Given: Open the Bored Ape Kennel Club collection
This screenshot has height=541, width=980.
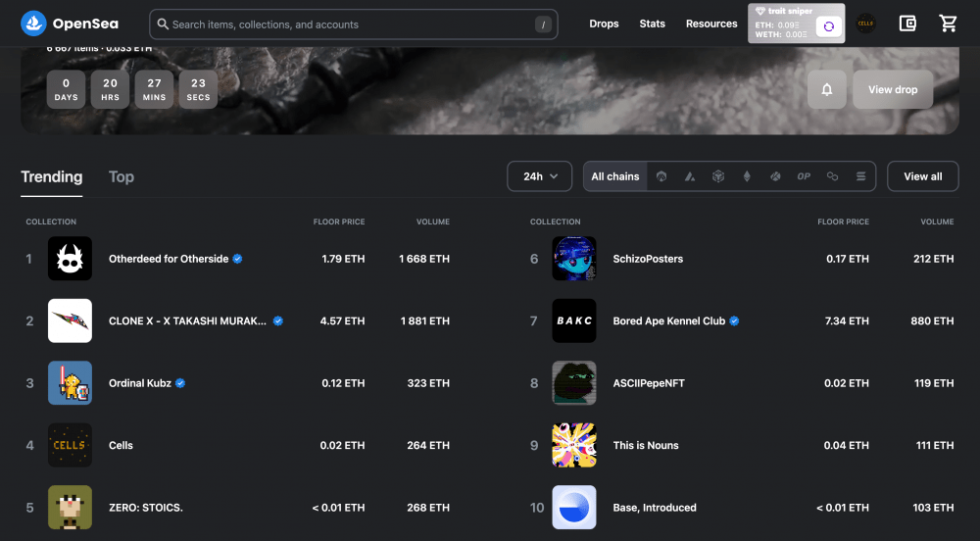Looking at the screenshot, I should [668, 320].
